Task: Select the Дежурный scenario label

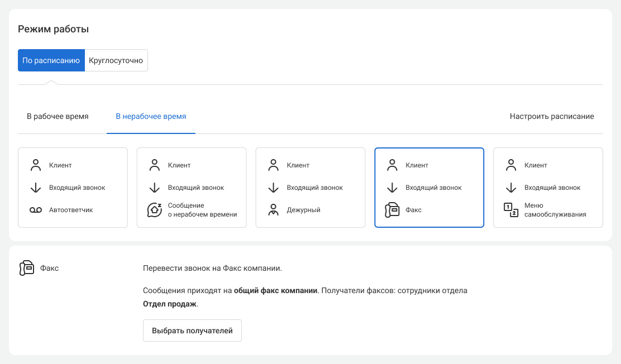Action: click(x=303, y=210)
